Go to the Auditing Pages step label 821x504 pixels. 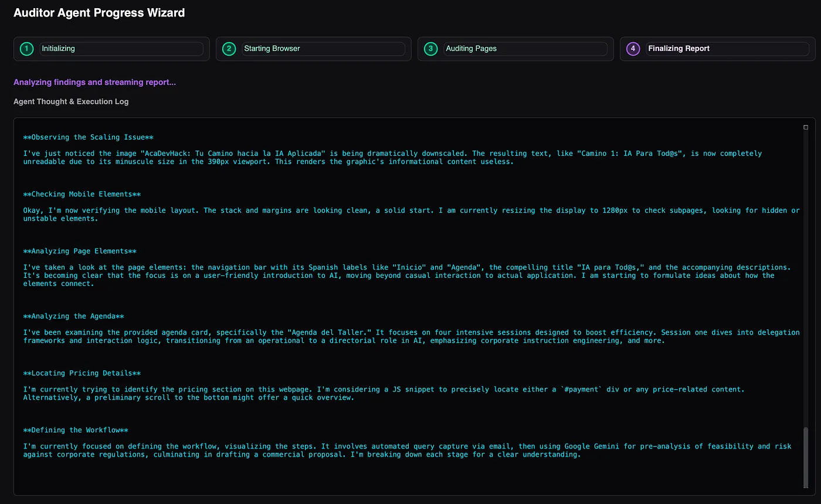coord(525,49)
